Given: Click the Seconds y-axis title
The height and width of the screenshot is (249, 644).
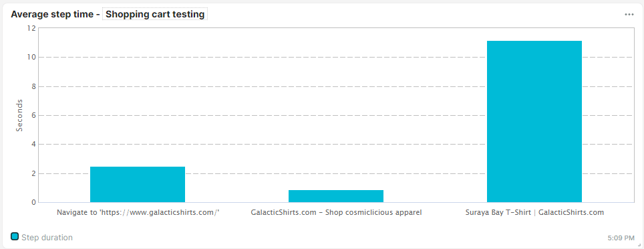Looking at the screenshot, I should coord(19,115).
